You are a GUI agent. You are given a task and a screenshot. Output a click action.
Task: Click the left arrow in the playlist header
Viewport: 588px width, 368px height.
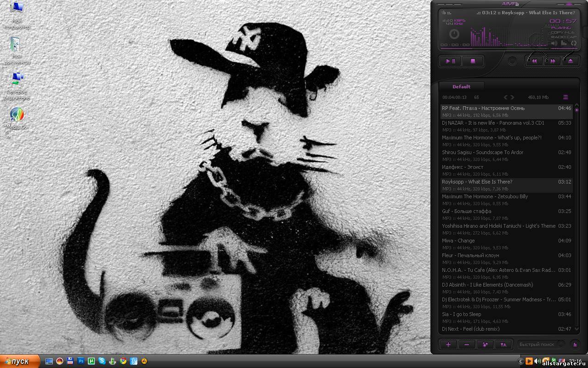click(x=506, y=97)
